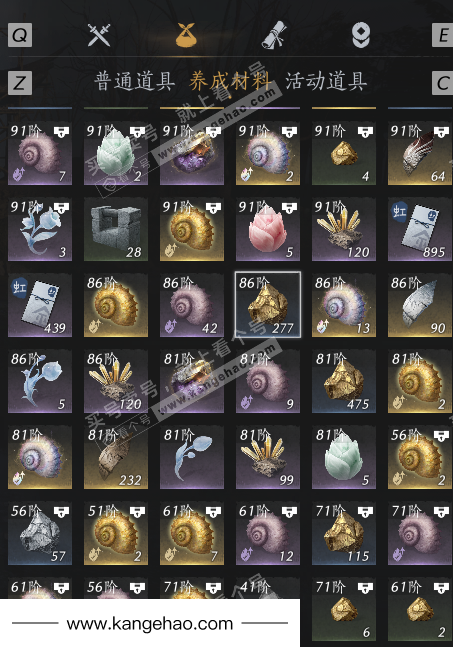This screenshot has width=453, height=647.
Task: Select the 81阶 gold ore with 475
Action: tap(344, 381)
